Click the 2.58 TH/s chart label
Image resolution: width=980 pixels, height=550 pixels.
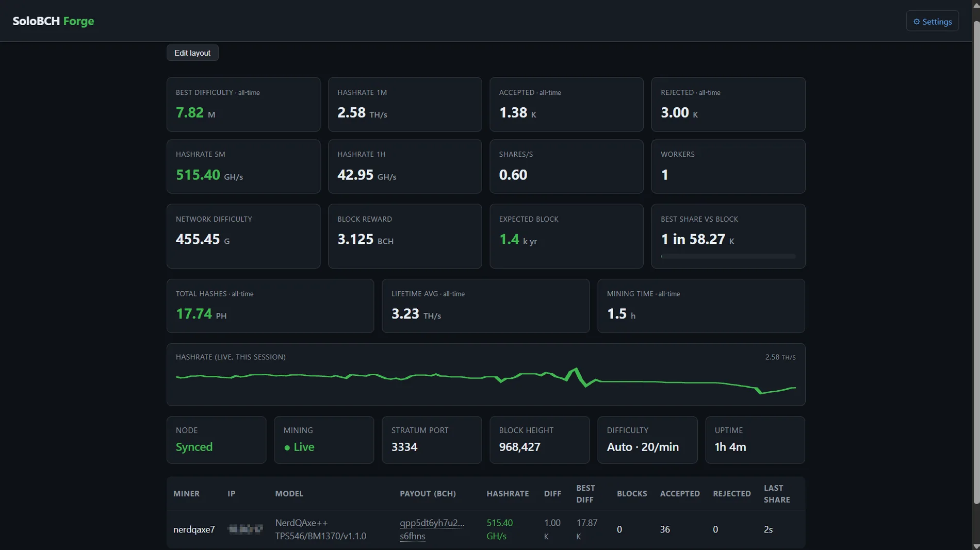(780, 357)
